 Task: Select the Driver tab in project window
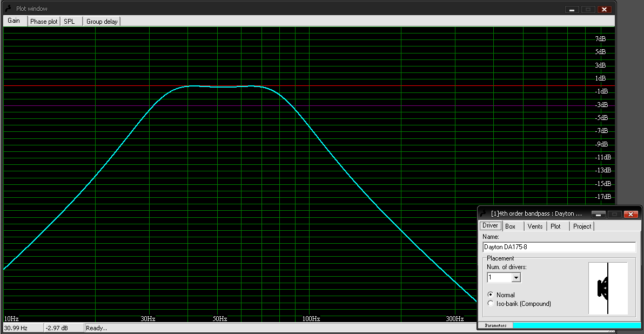point(491,225)
